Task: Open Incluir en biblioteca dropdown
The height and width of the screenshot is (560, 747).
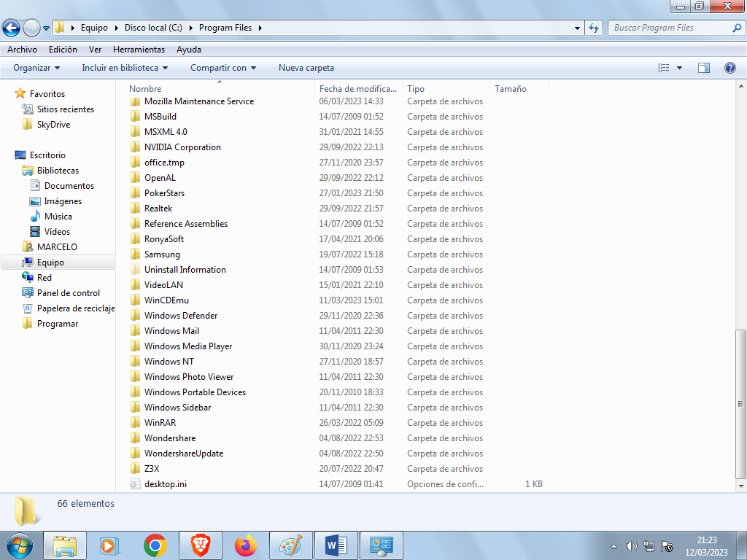Action: [x=125, y=68]
